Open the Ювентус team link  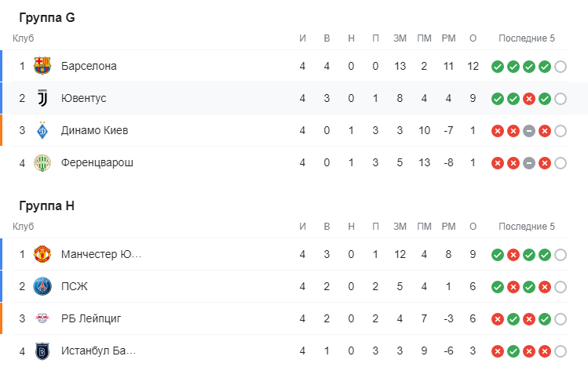pyautogui.click(x=84, y=98)
